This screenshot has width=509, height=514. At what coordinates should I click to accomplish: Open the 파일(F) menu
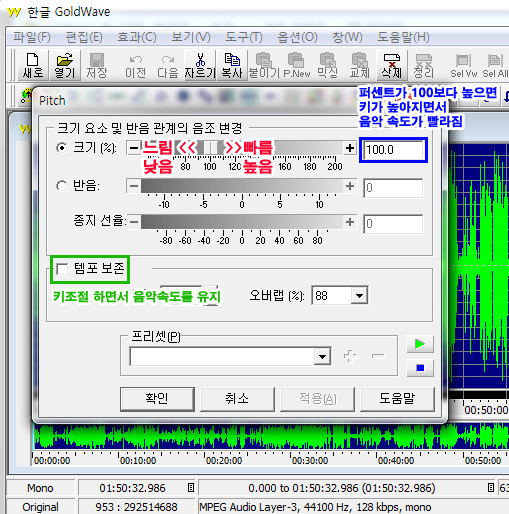tap(32, 37)
